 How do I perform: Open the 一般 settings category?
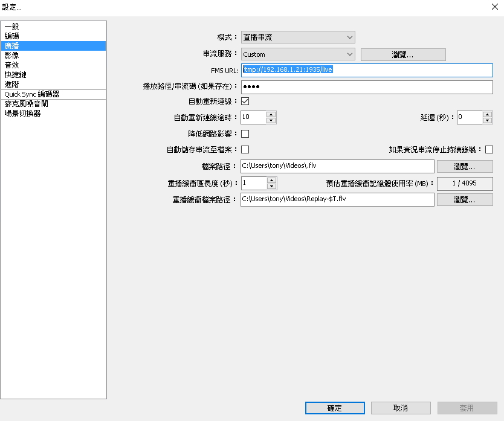coord(53,27)
